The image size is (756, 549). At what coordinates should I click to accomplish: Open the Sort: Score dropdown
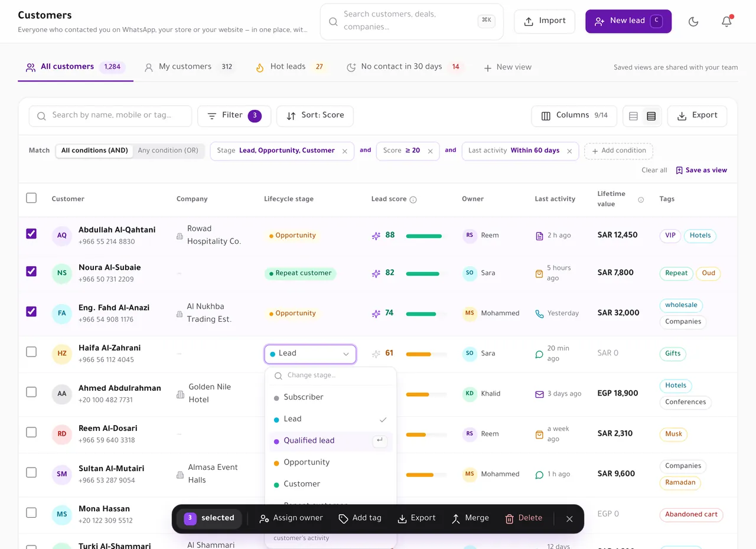tap(315, 116)
